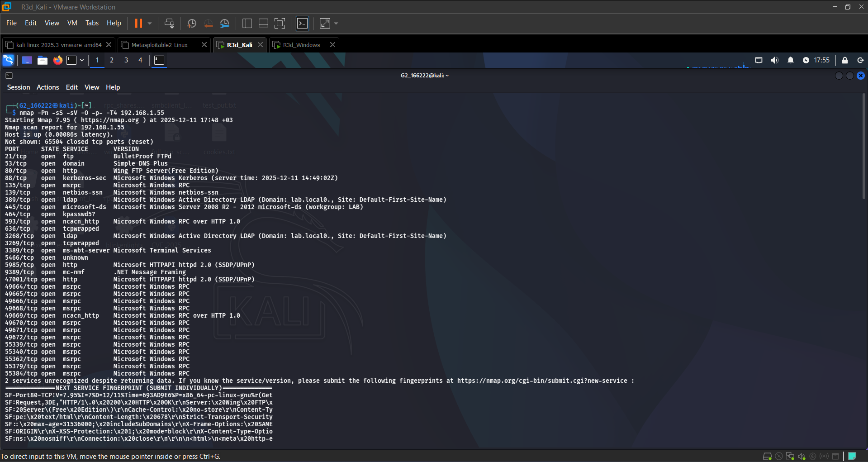The height and width of the screenshot is (462, 868).
Task: Open the pause power options dropdown arrow
Action: point(150,23)
